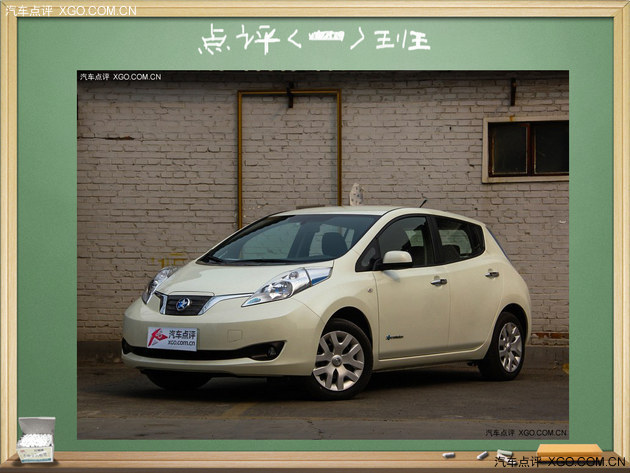Click the XGO.COM.CN watermark at top-left of frame

tap(70, 10)
